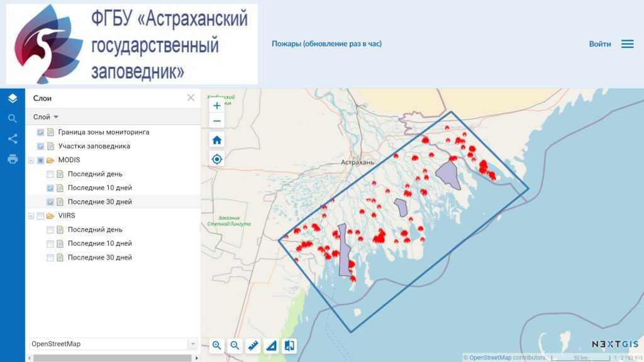This screenshot has height=362, width=644.
Task: Return map to home extent
Action: [217, 140]
